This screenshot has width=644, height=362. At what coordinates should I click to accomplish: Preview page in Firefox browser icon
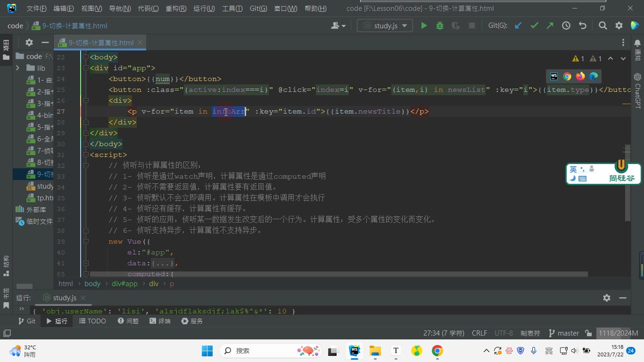click(x=580, y=76)
